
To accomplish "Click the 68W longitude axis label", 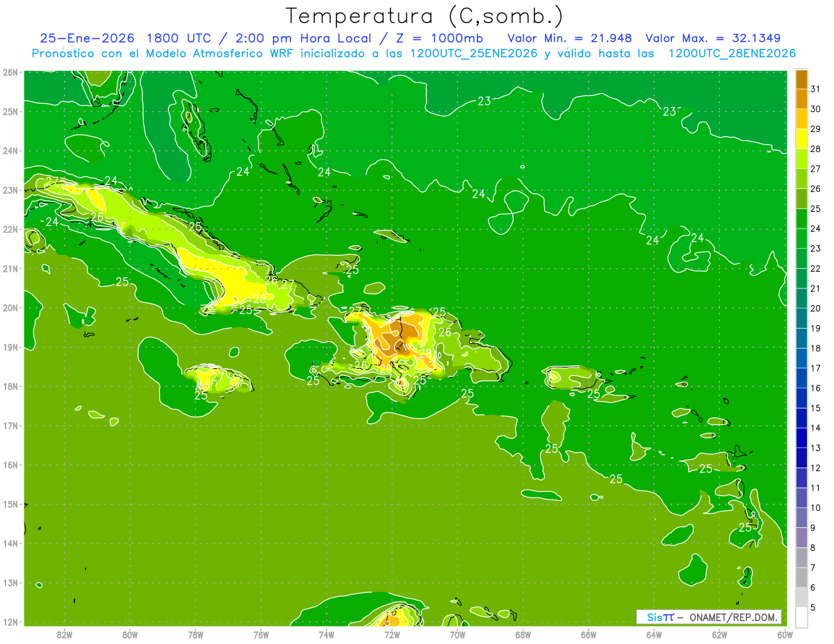I will pyautogui.click(x=523, y=634).
